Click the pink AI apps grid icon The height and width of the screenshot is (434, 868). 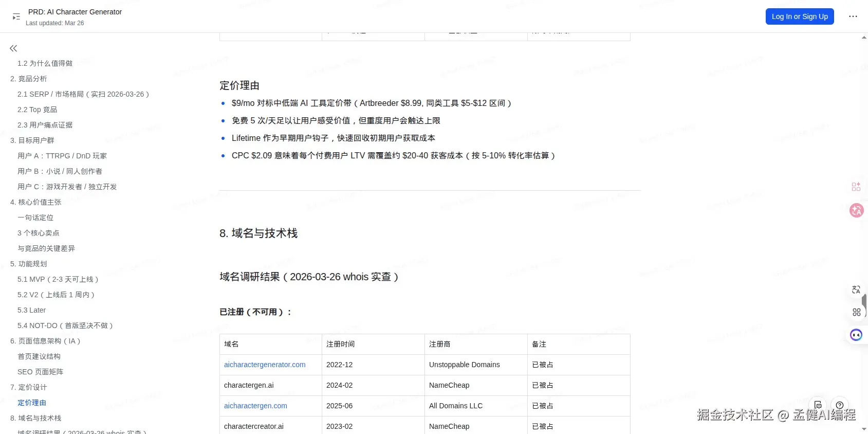click(856, 187)
